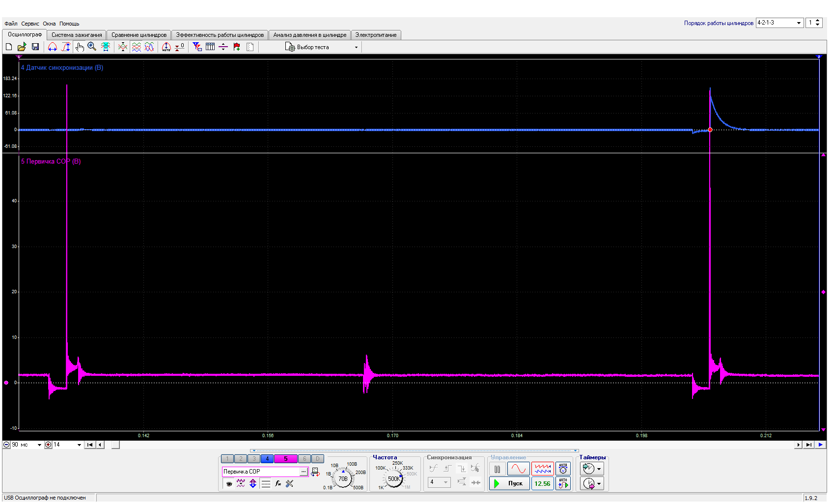The image size is (833, 504).
Task: Toggle channel visibility eye icon
Action: 229,484
